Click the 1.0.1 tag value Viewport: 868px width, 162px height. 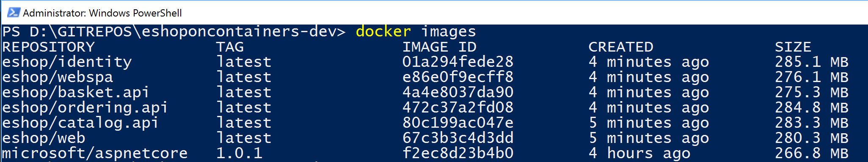240,153
